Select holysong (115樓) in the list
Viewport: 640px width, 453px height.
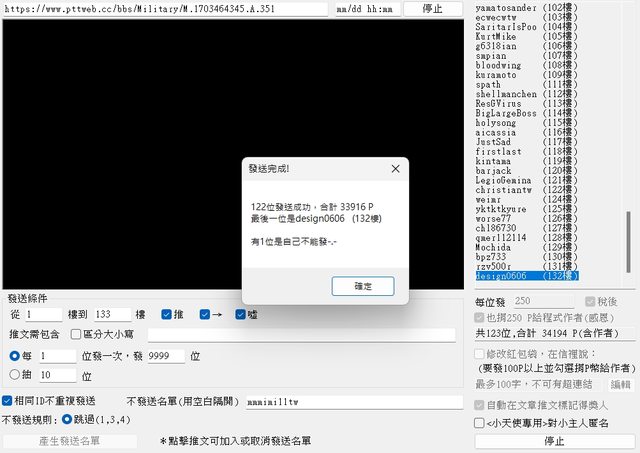pyautogui.click(x=526, y=123)
